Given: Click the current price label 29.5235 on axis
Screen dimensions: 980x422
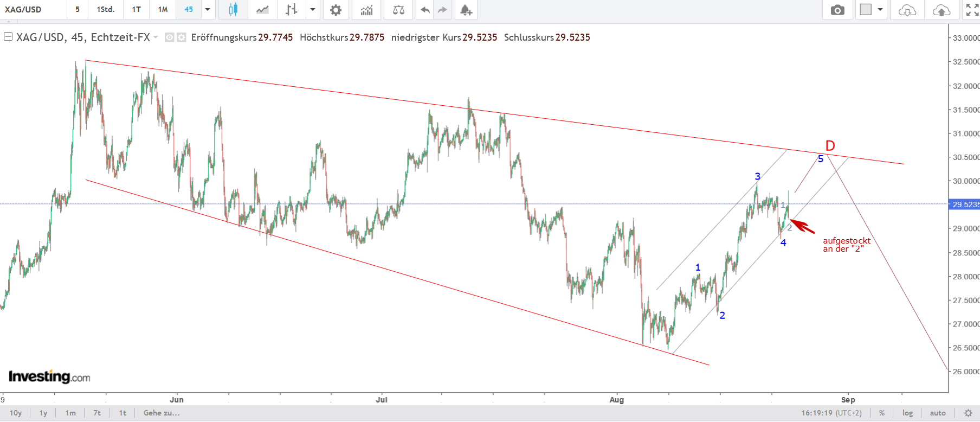Looking at the screenshot, I should [x=965, y=204].
